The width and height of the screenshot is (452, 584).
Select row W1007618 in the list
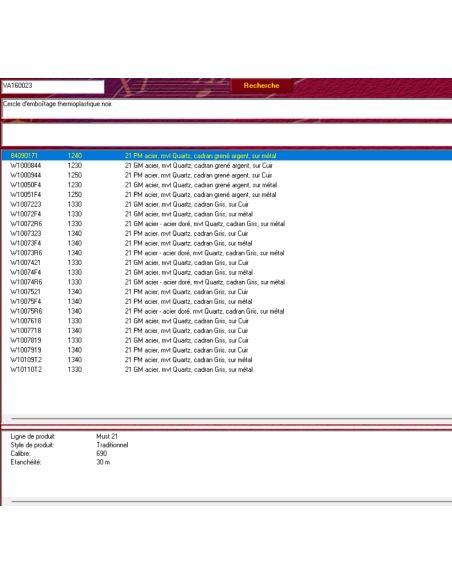(227, 321)
